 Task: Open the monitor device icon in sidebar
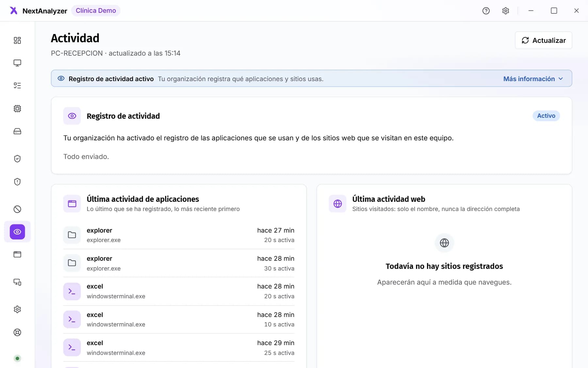click(17, 63)
